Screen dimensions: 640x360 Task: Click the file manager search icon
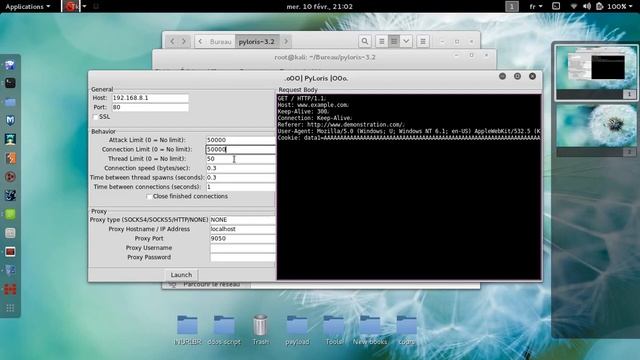(x=365, y=41)
